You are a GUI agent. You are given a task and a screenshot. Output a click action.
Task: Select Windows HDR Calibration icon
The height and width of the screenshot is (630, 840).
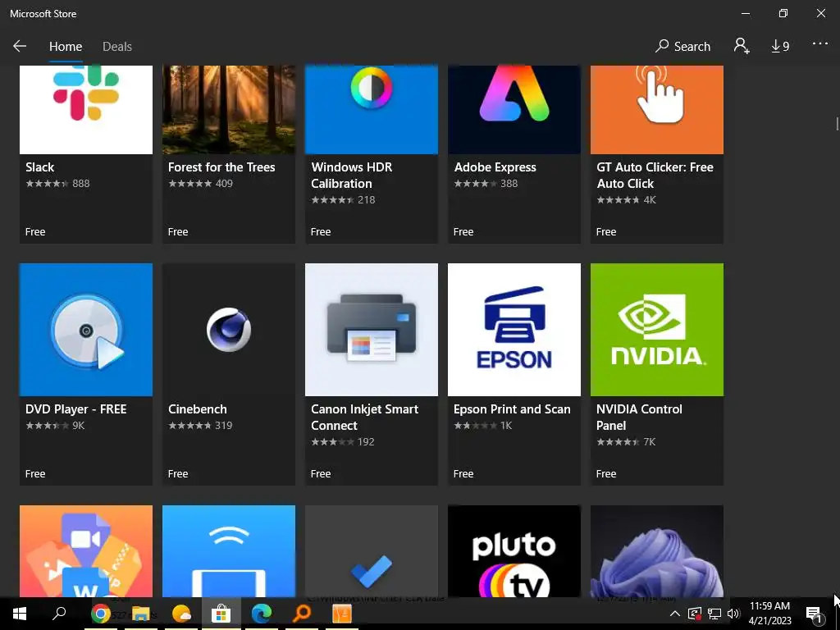pyautogui.click(x=372, y=109)
